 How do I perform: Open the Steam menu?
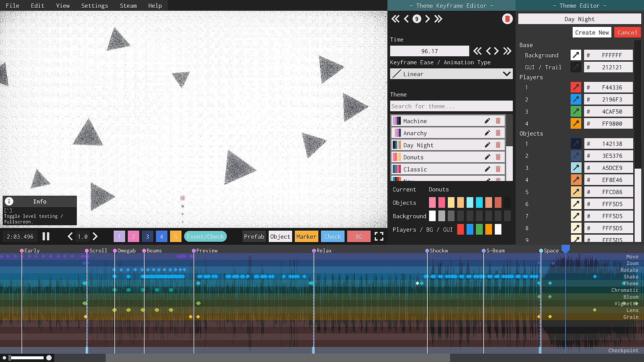(x=128, y=6)
